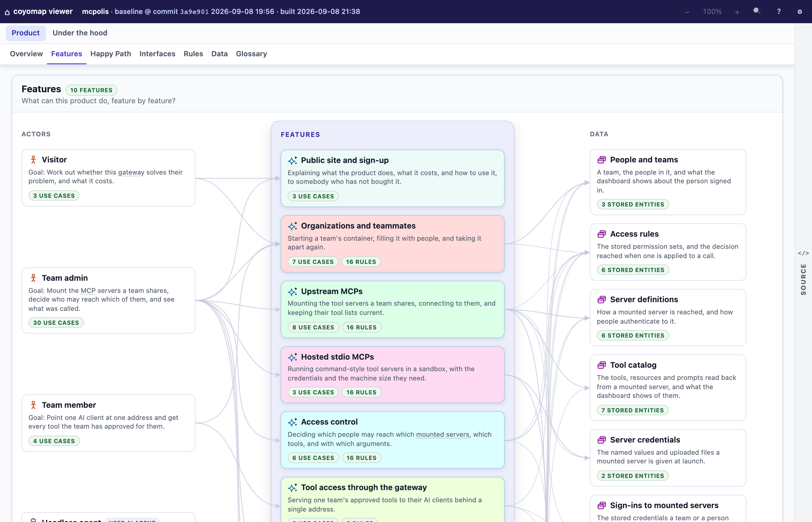The image size is (812, 522).
Task: Click the Visitor actor person icon
Action: point(33,160)
